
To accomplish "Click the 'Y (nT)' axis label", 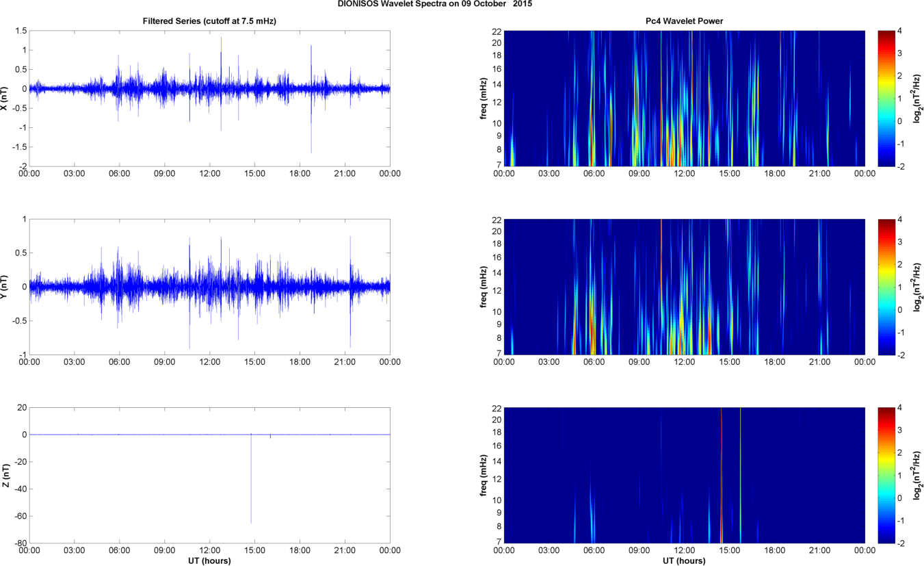I will 5,287.
